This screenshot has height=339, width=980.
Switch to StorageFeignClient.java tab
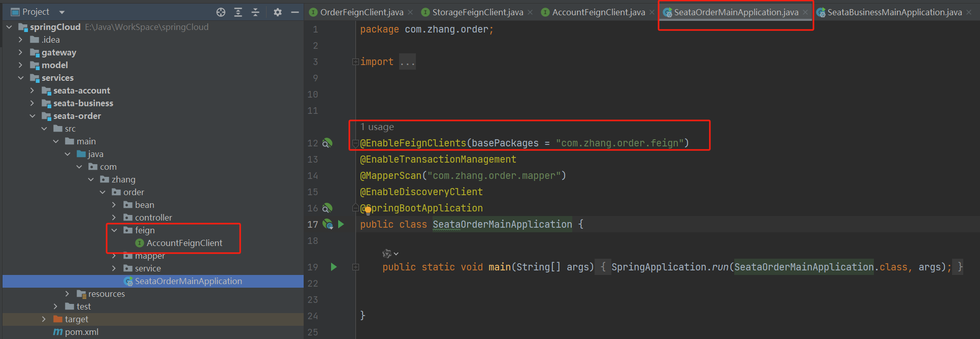(x=477, y=12)
